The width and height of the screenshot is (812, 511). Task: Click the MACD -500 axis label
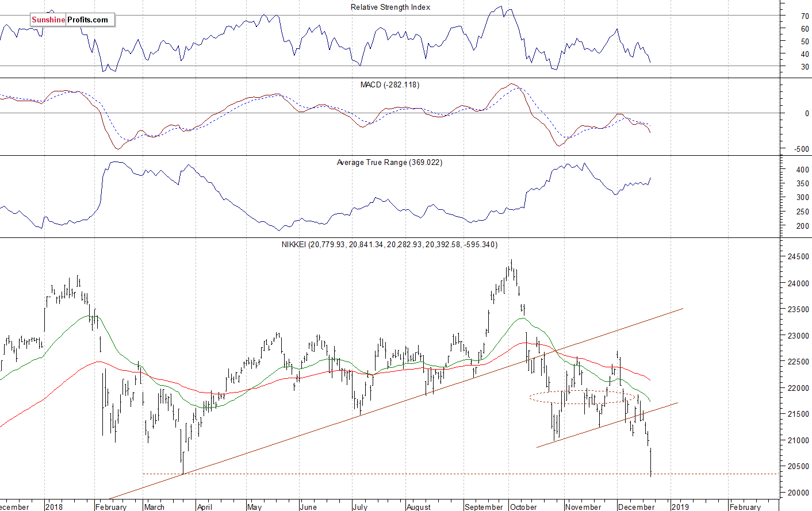click(x=802, y=149)
